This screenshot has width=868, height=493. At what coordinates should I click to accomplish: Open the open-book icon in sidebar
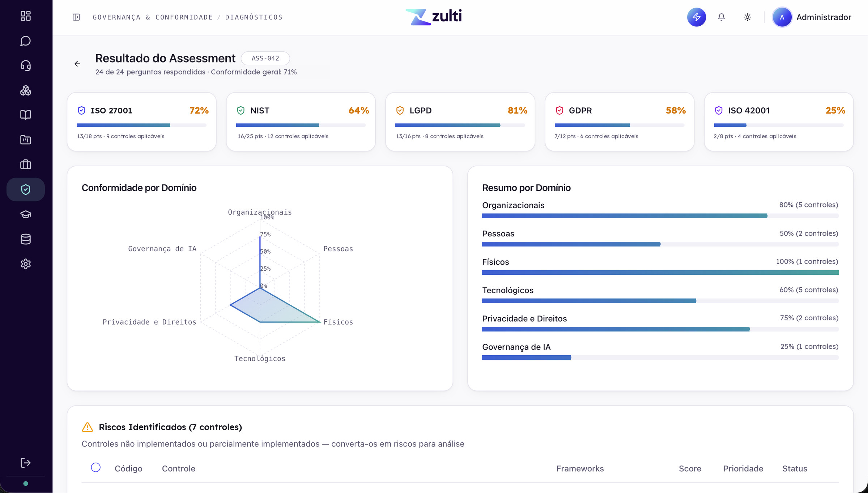[25, 115]
